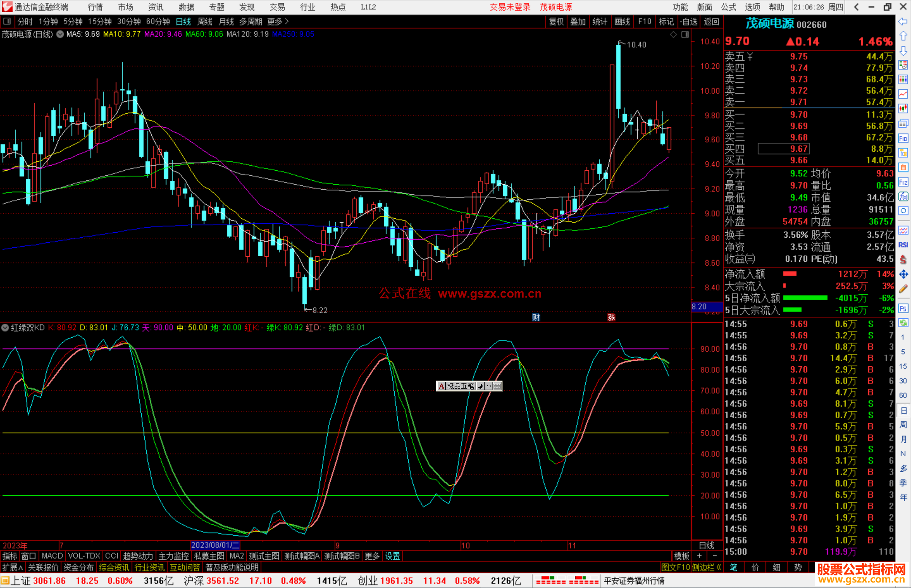The width and height of the screenshot is (911, 588).
Task: Select the pencil drawing tool icon
Action: coord(903,289)
